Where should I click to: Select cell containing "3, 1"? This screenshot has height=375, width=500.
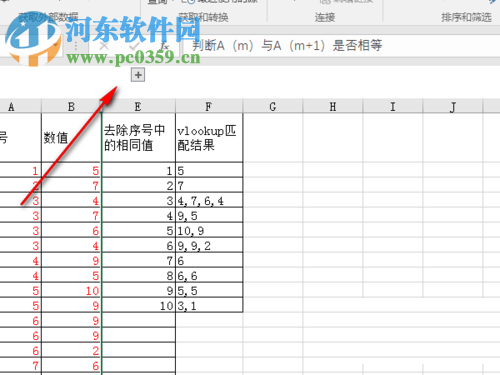[x=209, y=305]
